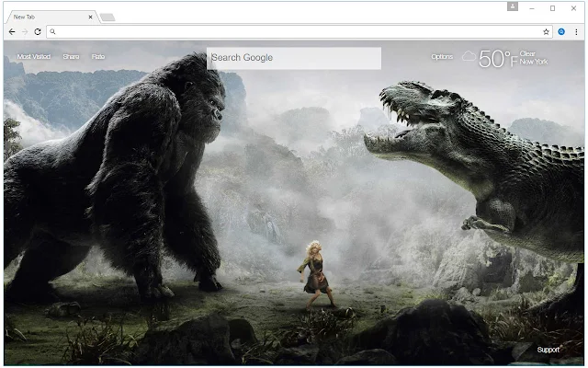588x368 pixels.
Task: Reload the page with the refresh icon
Action: pos(38,32)
